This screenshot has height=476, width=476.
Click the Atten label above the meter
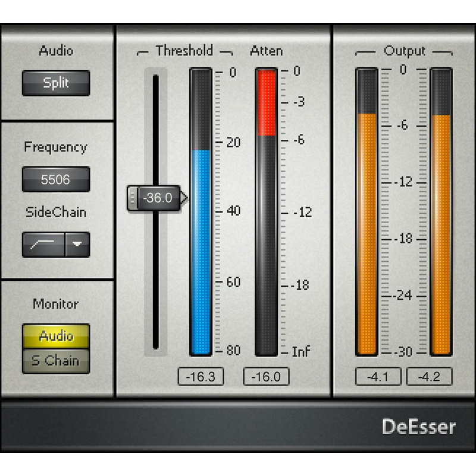point(266,51)
